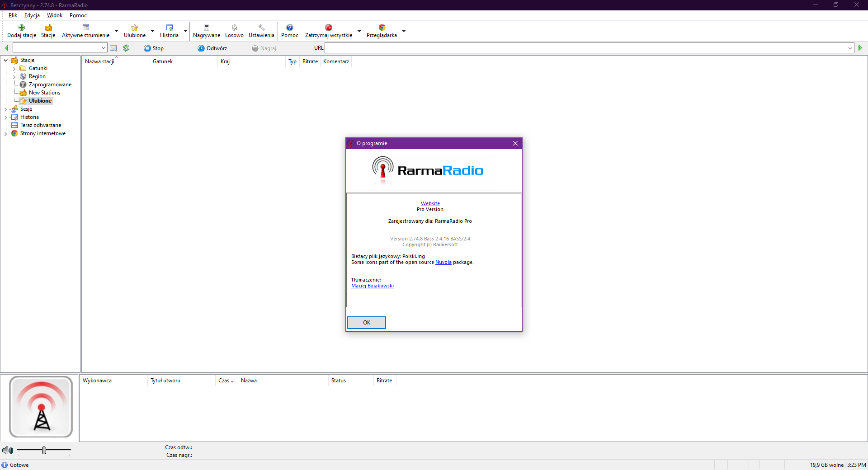
Task: Expand the Sesje tree node
Action: [5, 109]
